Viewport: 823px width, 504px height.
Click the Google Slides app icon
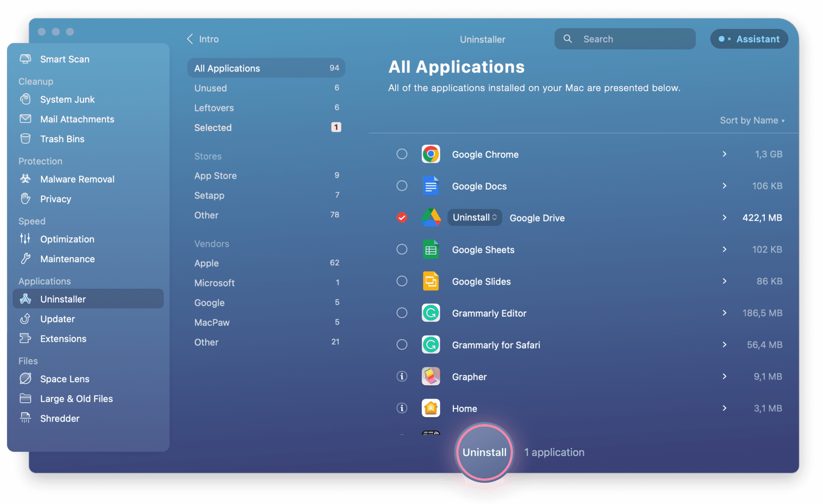point(430,281)
